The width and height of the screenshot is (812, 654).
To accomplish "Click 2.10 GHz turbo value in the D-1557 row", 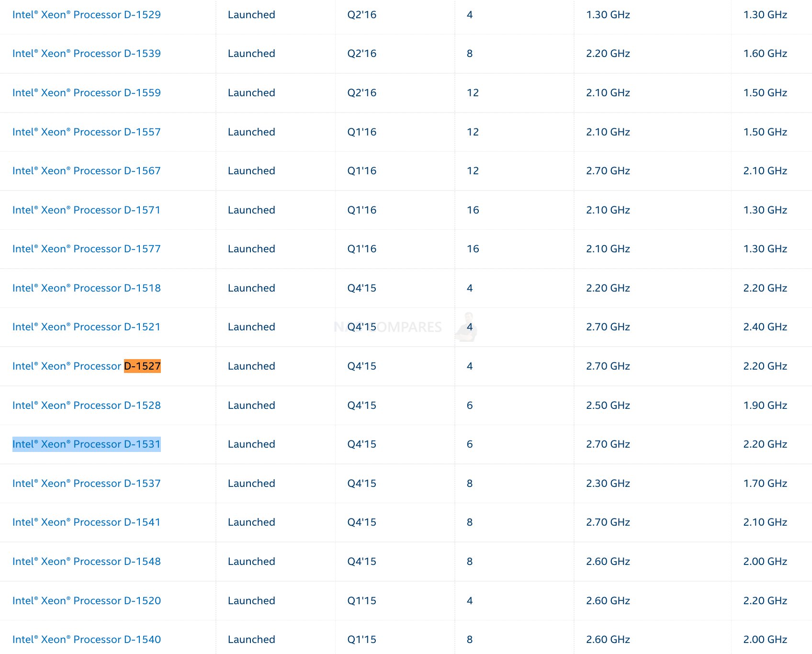I will (608, 132).
